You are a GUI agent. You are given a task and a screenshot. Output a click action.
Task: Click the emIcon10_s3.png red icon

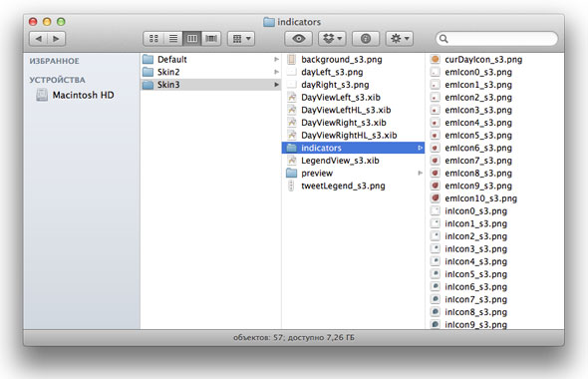point(435,198)
